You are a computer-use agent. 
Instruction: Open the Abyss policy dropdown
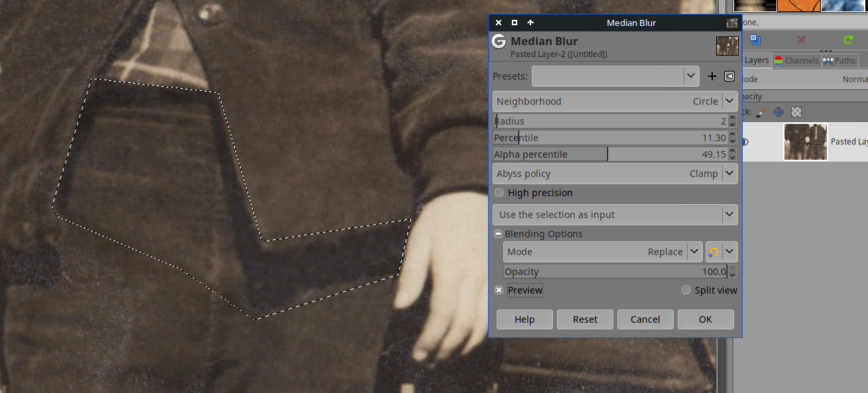coord(615,174)
